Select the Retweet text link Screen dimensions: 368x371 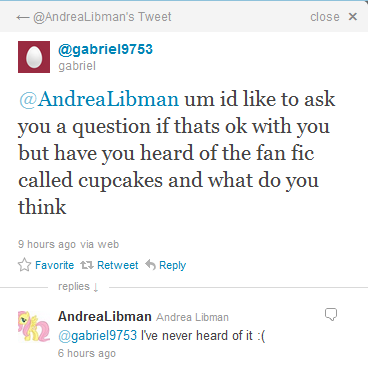(x=118, y=265)
